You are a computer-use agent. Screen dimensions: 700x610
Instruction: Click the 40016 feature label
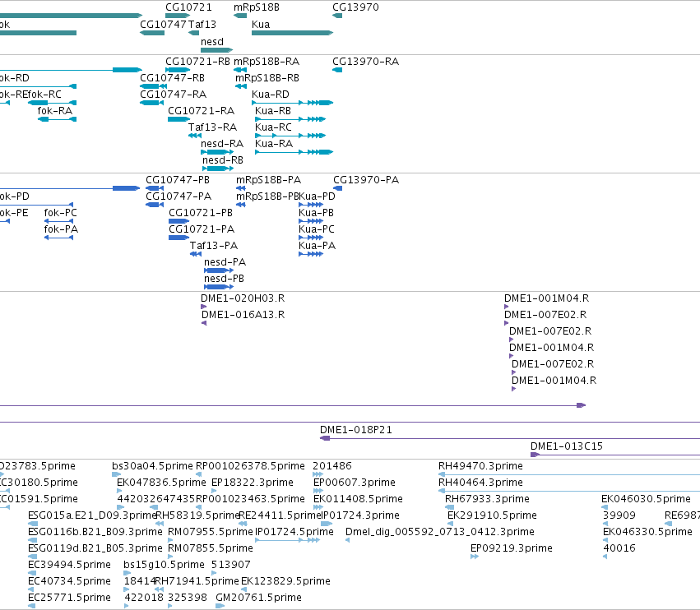coord(619,548)
